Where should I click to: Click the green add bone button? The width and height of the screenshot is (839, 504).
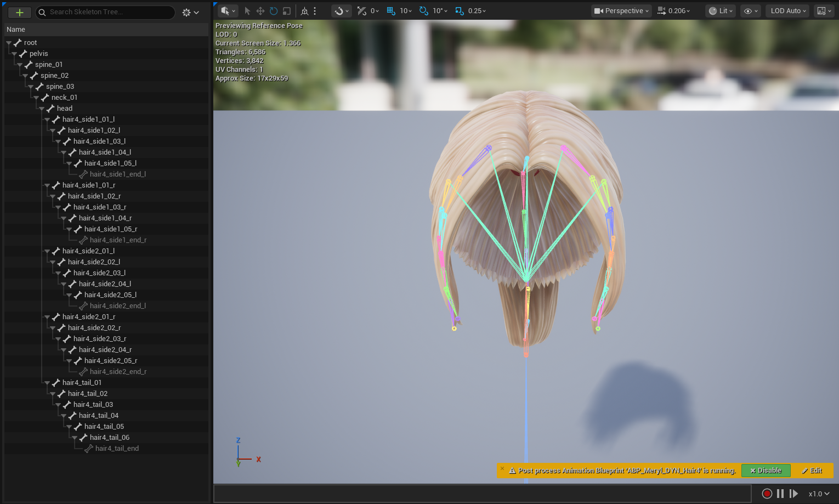coord(20,12)
